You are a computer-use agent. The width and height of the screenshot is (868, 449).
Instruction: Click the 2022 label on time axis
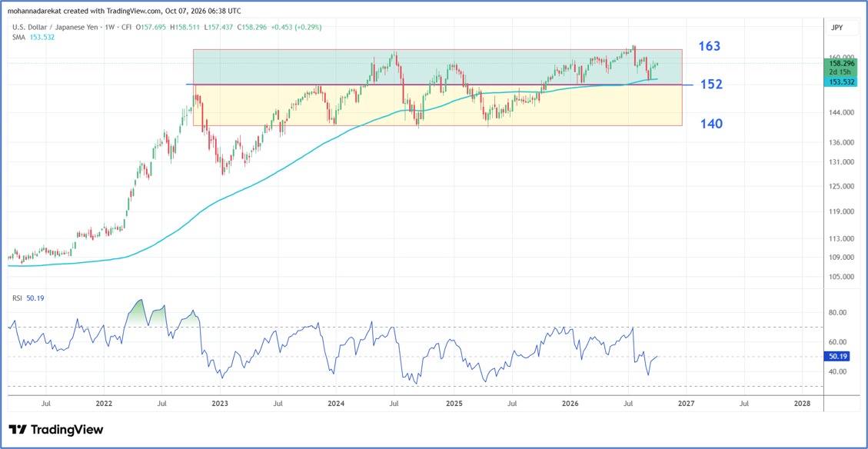pos(103,403)
